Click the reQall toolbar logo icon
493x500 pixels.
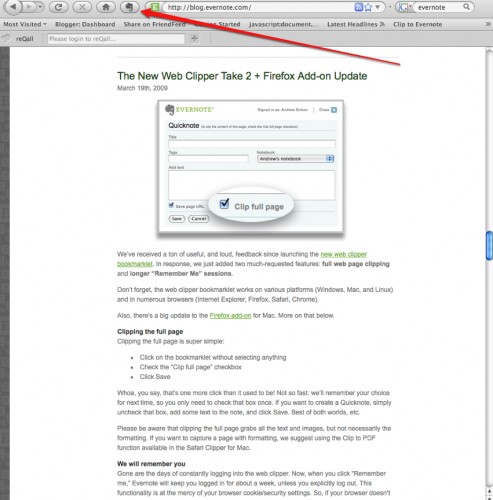pos(6,38)
